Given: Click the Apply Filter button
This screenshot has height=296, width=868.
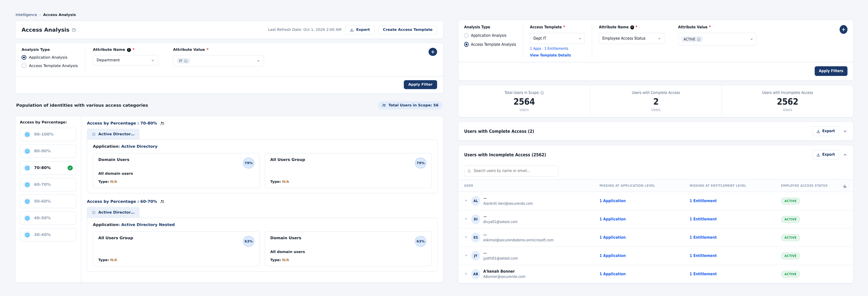Looking at the screenshot, I should [420, 85].
